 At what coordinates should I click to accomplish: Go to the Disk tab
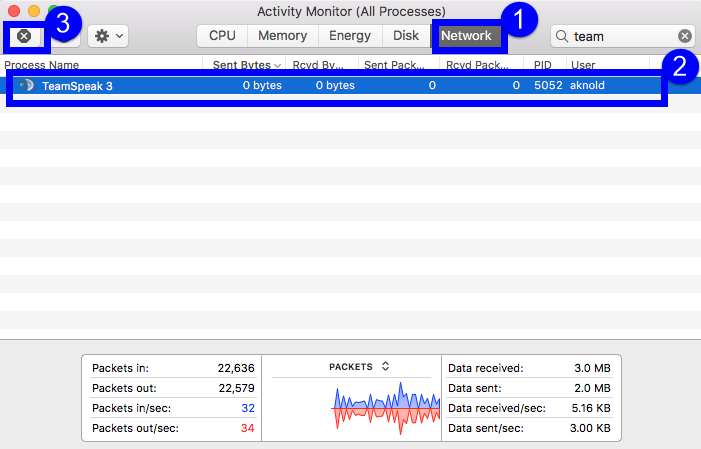pos(406,36)
